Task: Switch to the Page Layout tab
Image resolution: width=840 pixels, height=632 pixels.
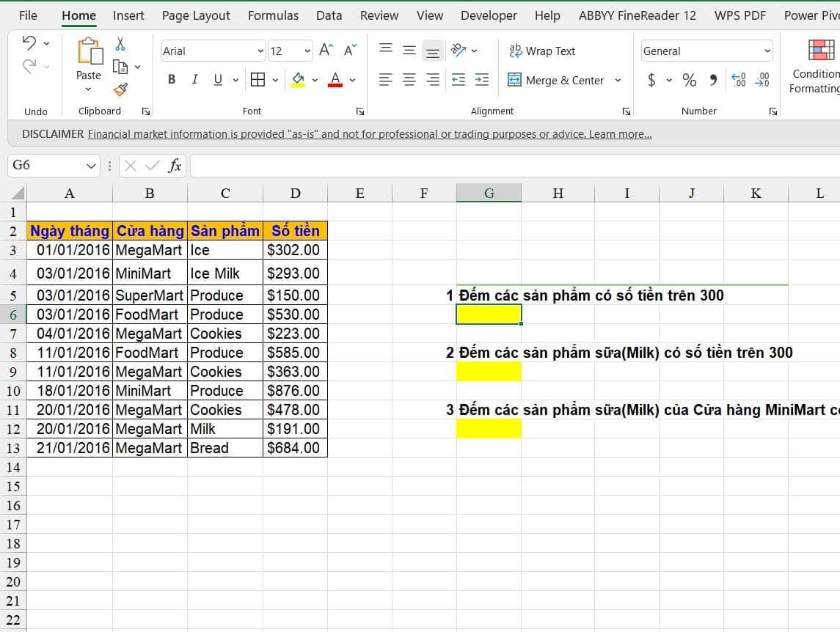Action: (196, 15)
